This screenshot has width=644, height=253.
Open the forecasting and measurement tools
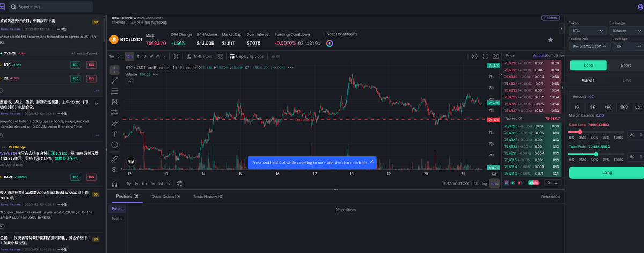(x=115, y=113)
